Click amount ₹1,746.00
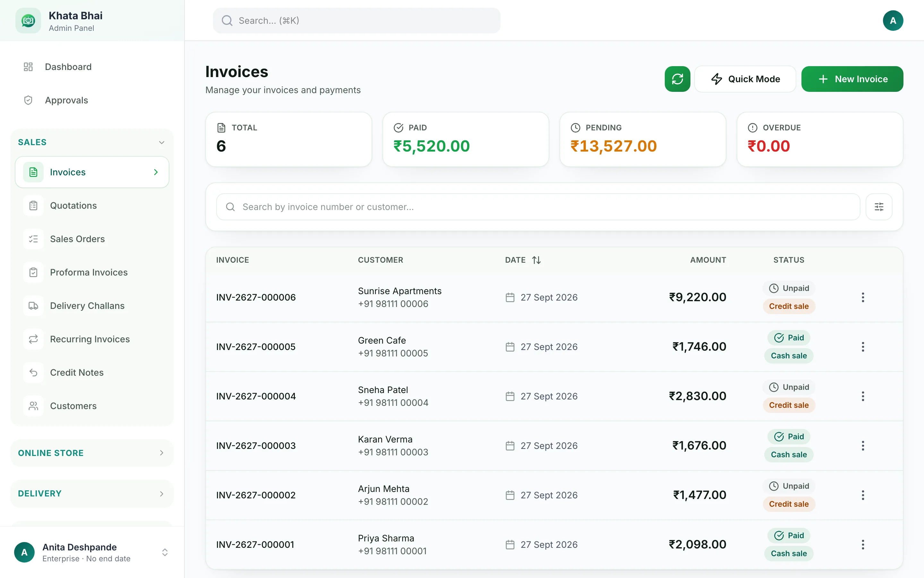924x578 pixels. point(699,347)
